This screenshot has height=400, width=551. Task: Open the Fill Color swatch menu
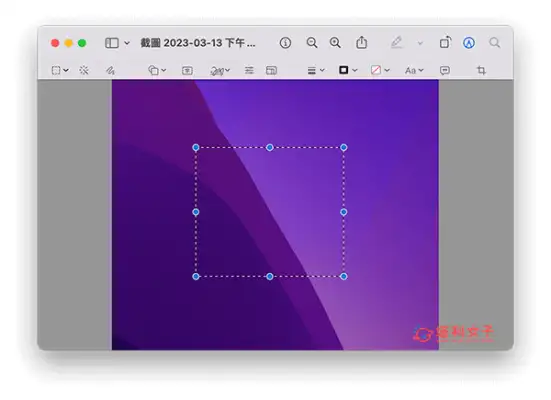click(381, 70)
